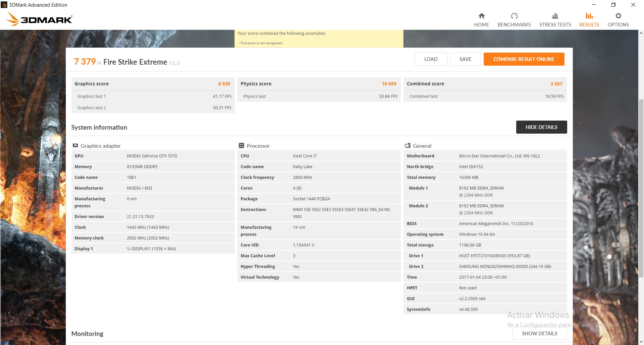Minimize the 3DMark window
Image resolution: width=644 pixels, height=345 pixels.
tap(594, 5)
